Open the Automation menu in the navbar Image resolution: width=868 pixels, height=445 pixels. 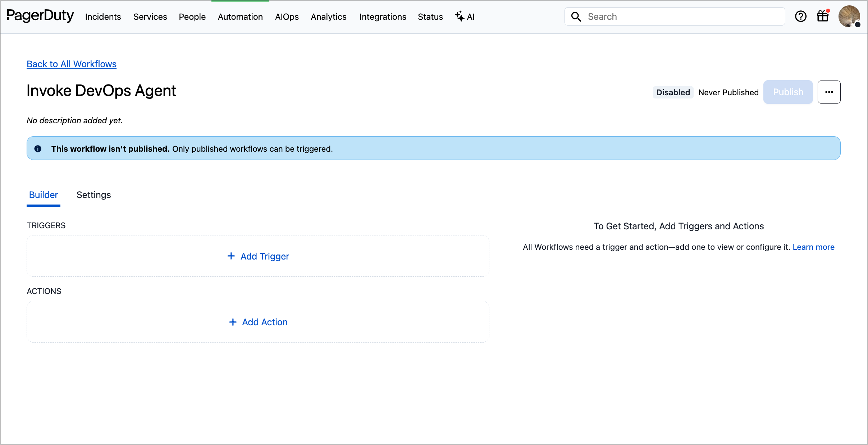click(240, 17)
